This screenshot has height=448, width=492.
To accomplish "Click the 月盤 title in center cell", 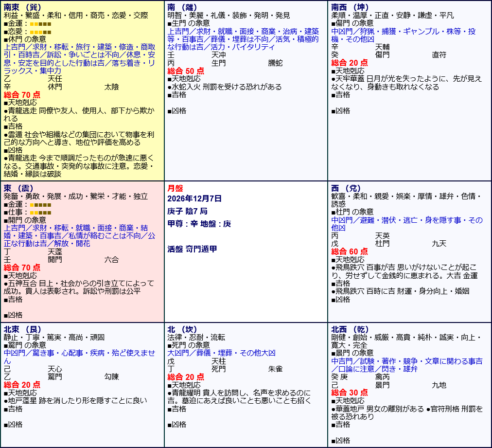I will coord(175,188).
